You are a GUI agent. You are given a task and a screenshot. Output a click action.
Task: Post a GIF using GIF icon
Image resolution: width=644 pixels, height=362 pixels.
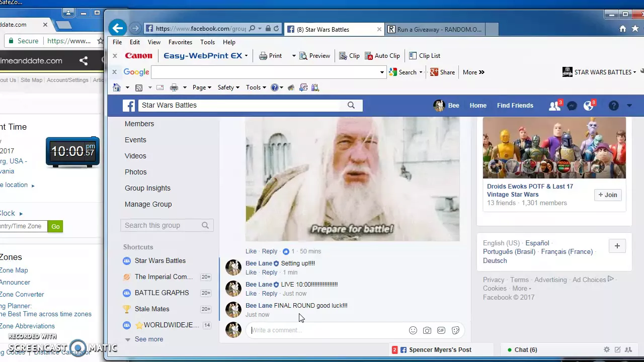pos(441,330)
